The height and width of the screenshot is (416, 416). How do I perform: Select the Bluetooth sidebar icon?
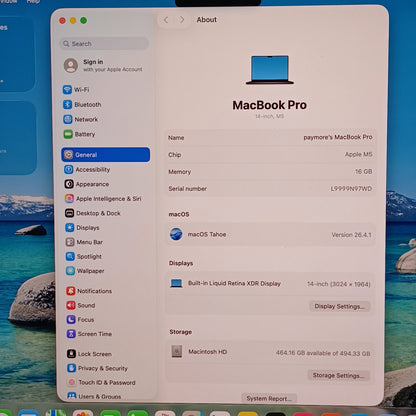68,104
